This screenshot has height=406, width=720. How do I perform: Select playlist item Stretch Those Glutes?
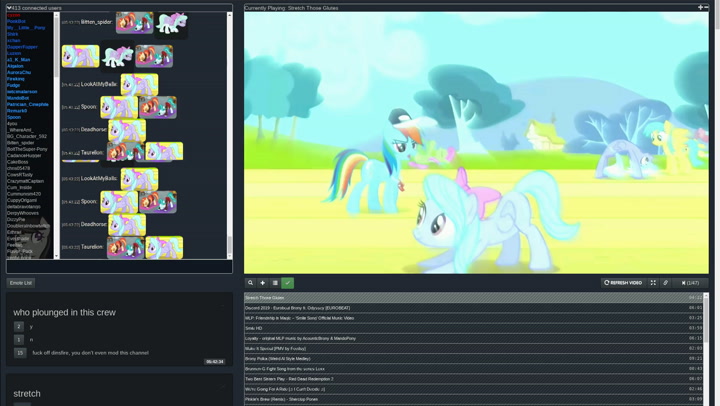coord(473,298)
